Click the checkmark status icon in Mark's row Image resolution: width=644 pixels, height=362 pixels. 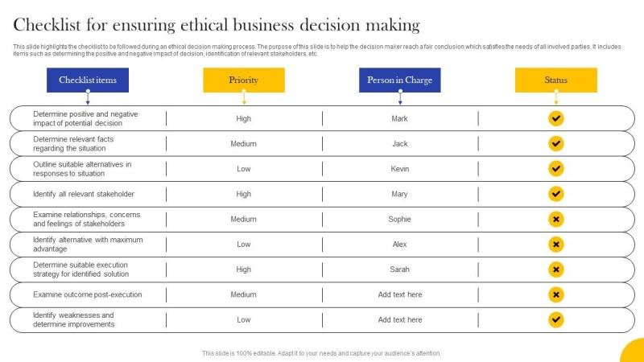[x=555, y=118]
